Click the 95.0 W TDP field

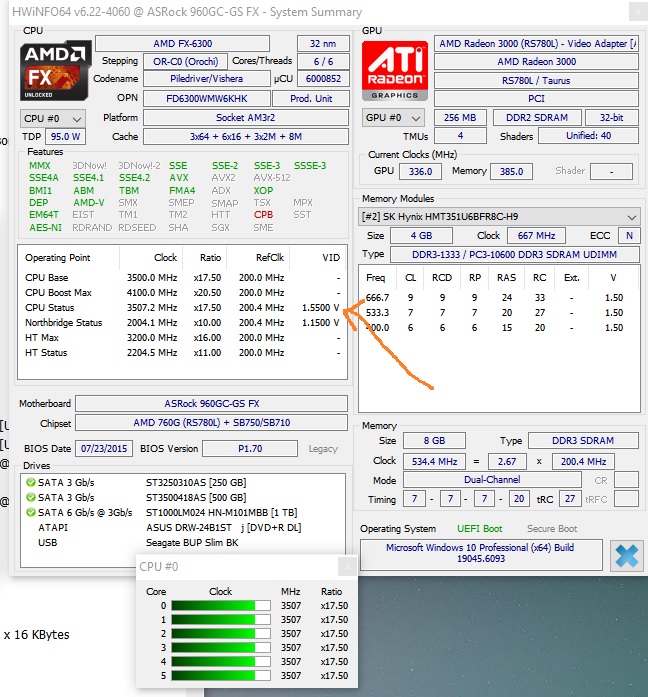point(65,136)
